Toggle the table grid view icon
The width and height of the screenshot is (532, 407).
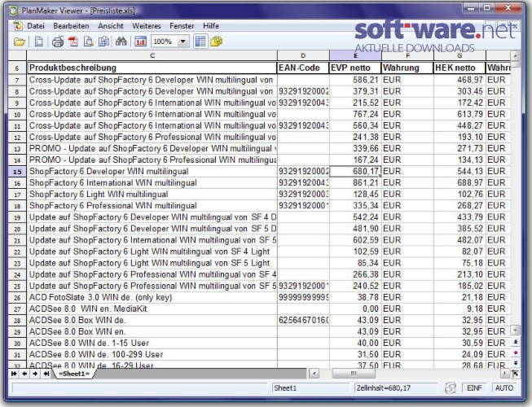(x=200, y=42)
